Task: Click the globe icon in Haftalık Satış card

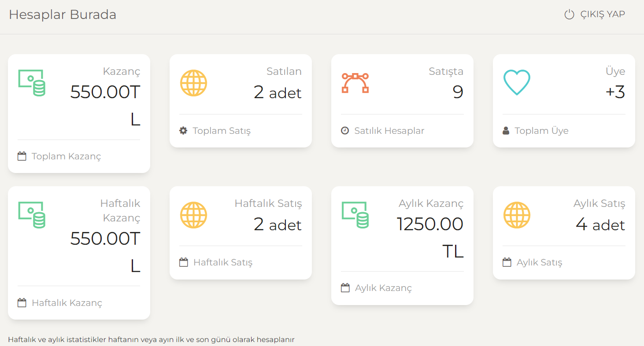Action: tap(193, 215)
